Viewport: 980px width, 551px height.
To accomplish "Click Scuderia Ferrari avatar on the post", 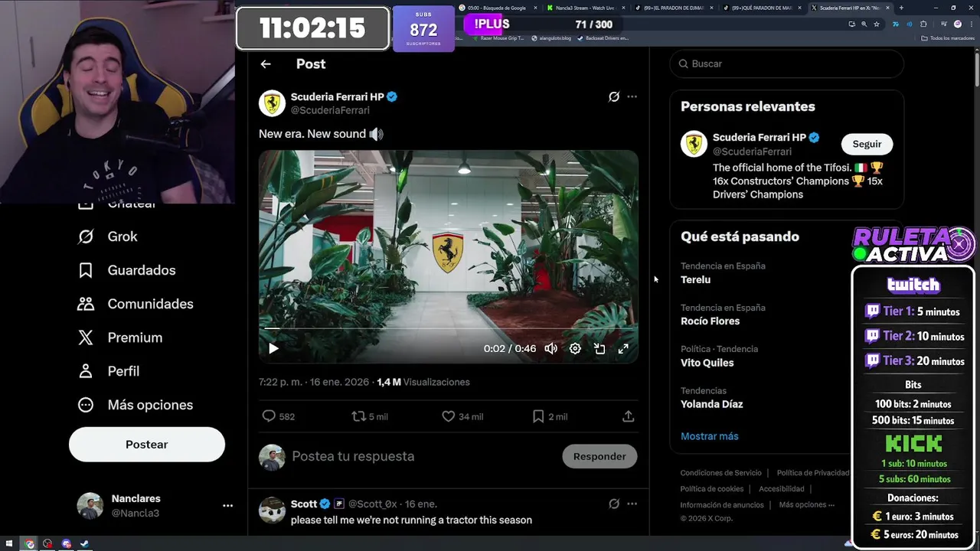I will tap(272, 103).
